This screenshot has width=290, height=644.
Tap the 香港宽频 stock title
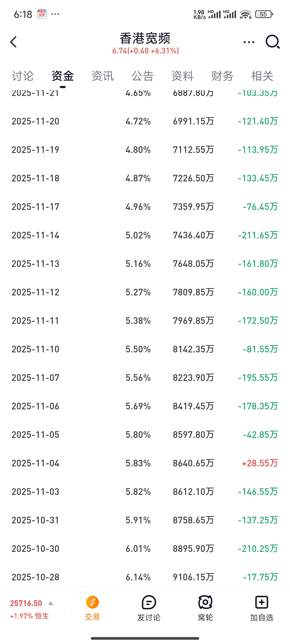tap(145, 39)
